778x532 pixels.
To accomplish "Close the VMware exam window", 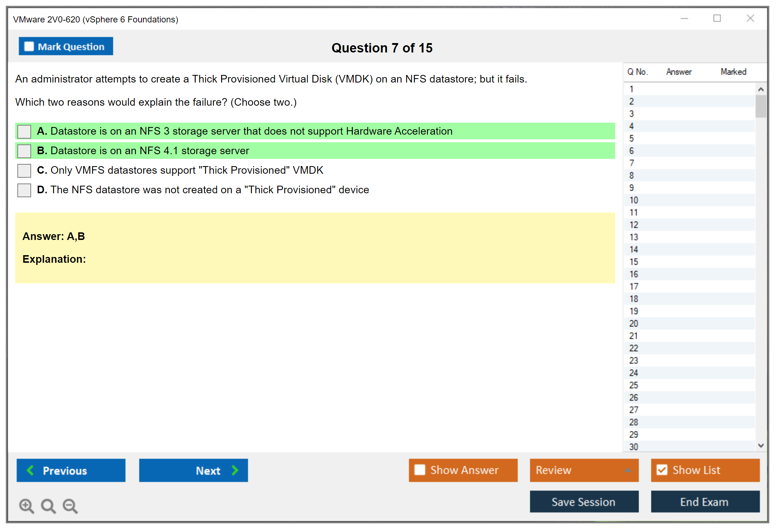I will 750,18.
